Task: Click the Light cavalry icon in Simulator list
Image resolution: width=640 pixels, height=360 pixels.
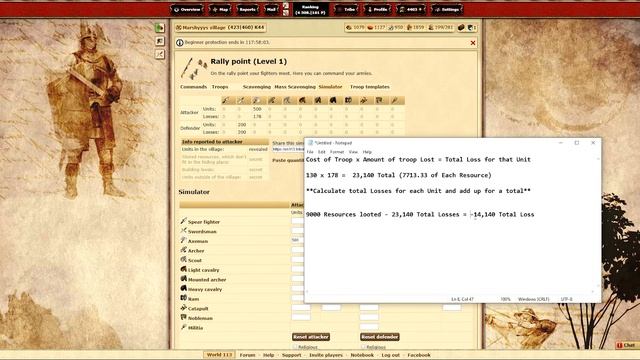Action: [x=183, y=269]
